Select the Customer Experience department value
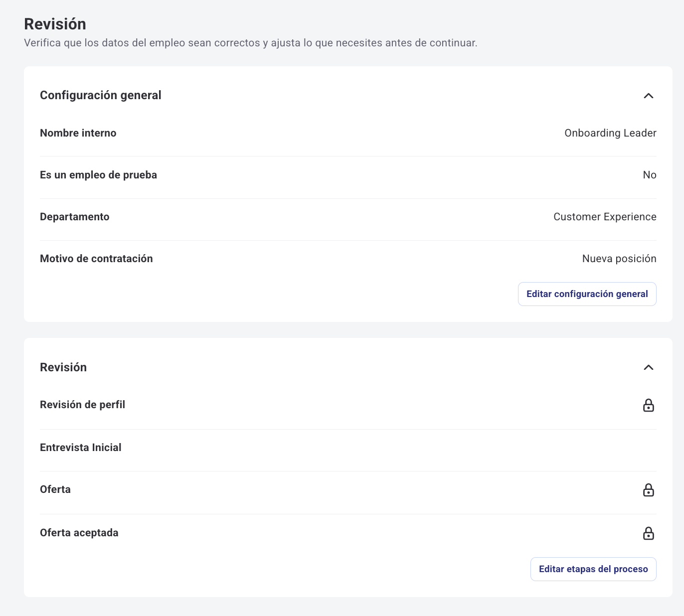 pyautogui.click(x=605, y=217)
